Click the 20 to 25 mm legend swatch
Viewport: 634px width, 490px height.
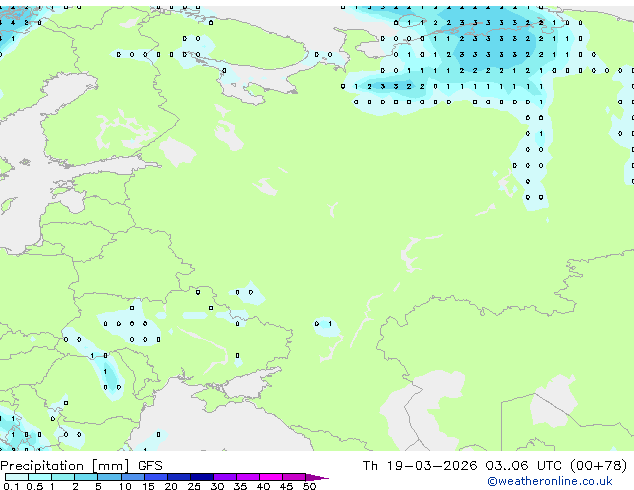[x=179, y=477]
